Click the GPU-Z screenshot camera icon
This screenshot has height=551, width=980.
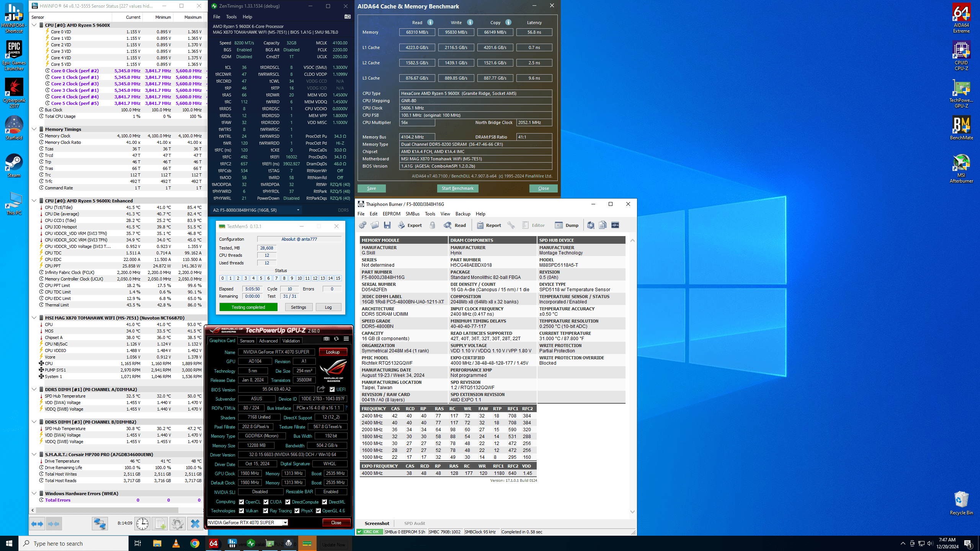pyautogui.click(x=326, y=339)
